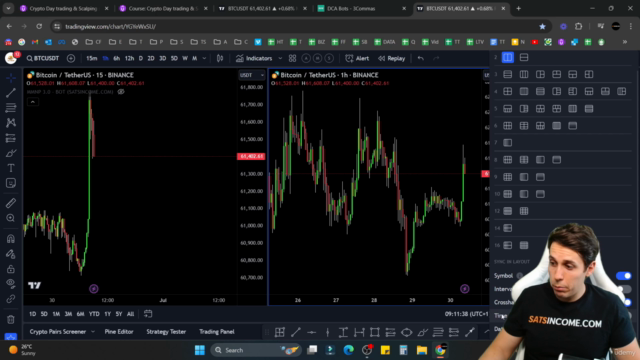Open the go to date calendar icon
The height and width of the screenshot is (360, 640).
click(148, 314)
